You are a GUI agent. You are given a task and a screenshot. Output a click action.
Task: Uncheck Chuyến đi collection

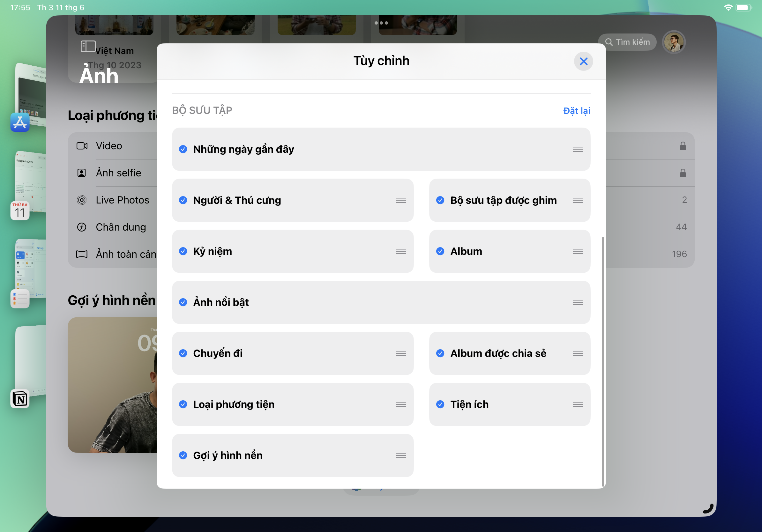click(x=183, y=354)
